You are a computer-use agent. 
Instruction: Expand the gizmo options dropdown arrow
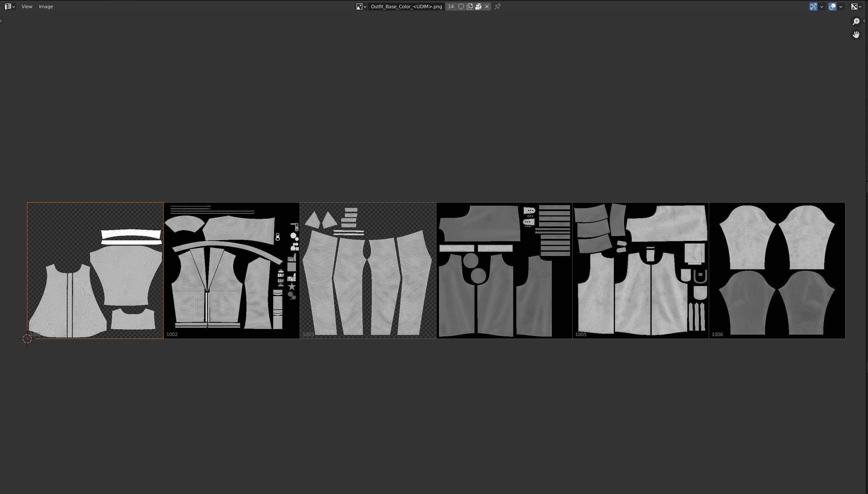[x=821, y=7]
